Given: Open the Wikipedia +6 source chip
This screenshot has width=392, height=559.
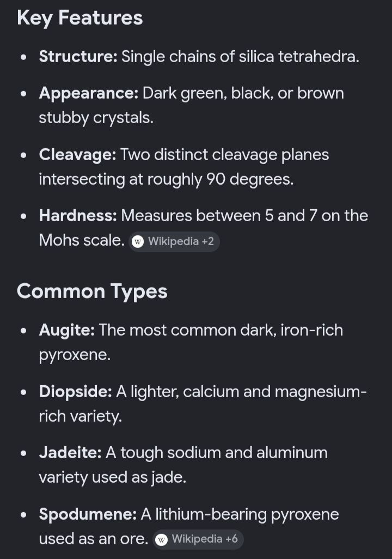Looking at the screenshot, I should [198, 539].
